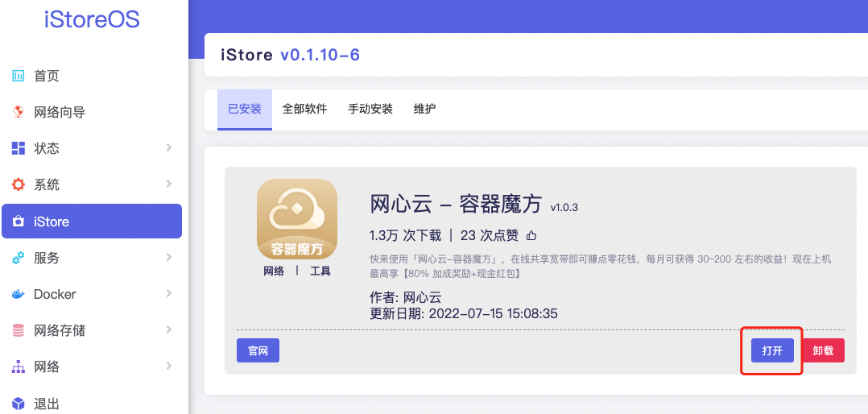
Task: Open the 手动安装 tab
Action: tap(370, 109)
